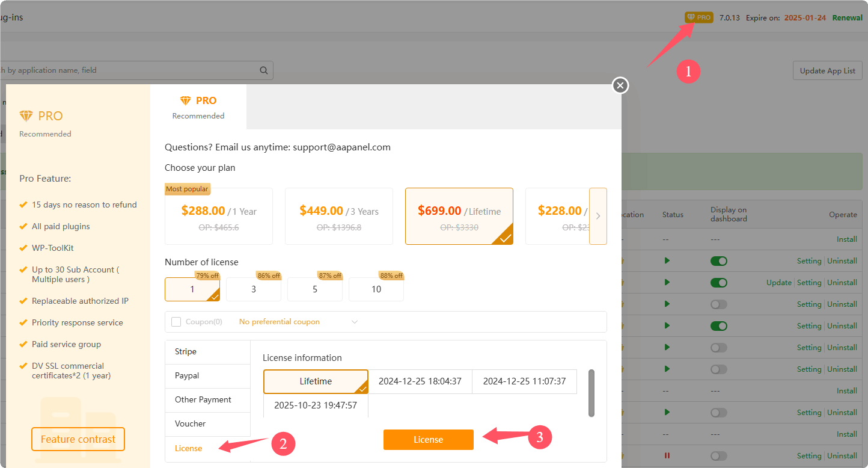Click the license information scrollbar

591,393
